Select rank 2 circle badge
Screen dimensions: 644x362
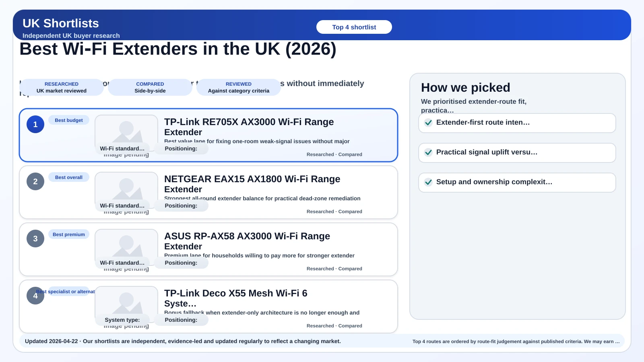click(x=35, y=181)
